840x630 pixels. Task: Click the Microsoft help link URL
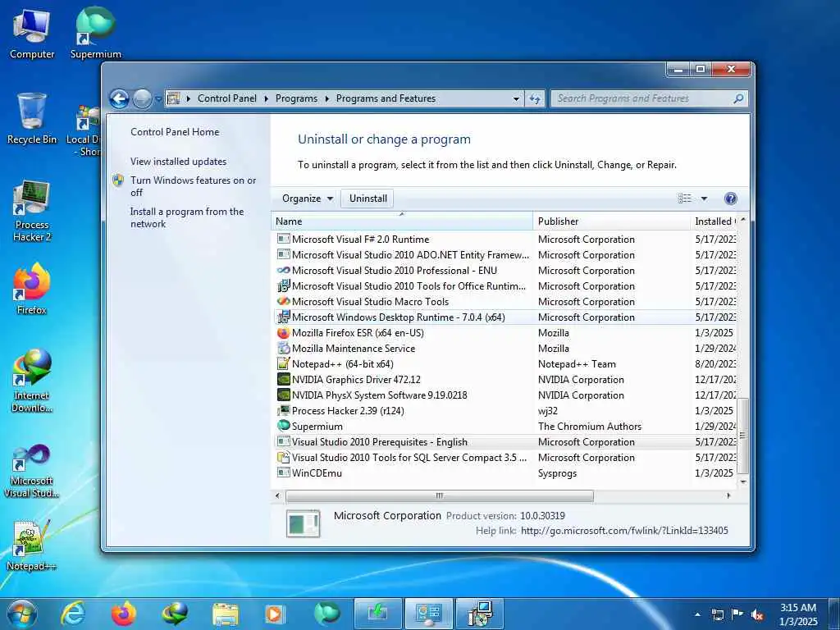[624, 531]
